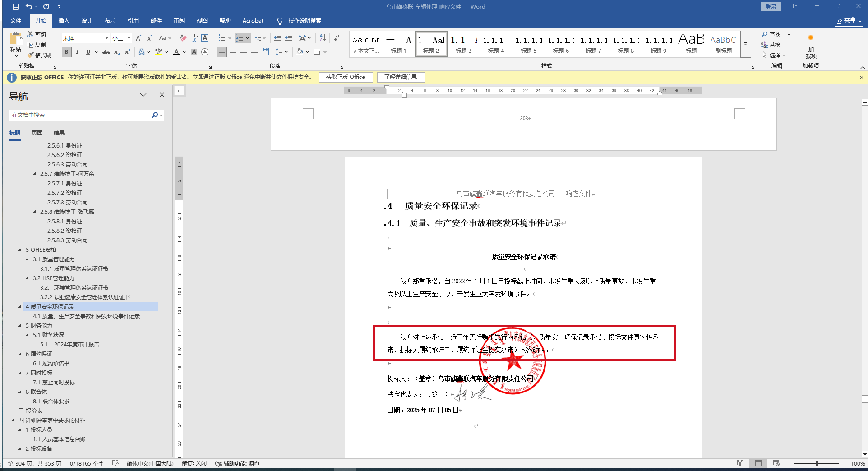
Task: Apply superscript formatting
Action: point(128,52)
